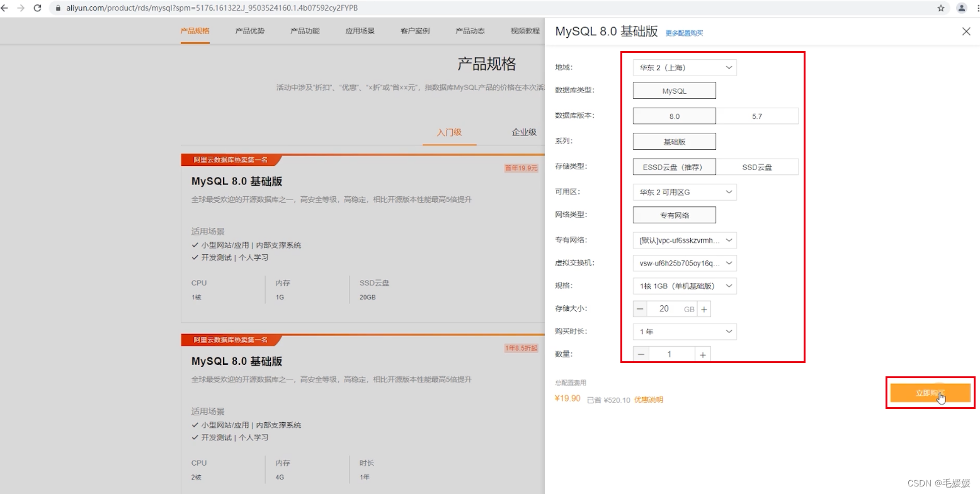Click the browser forward arrow
Screen dimensions: 980x494
coord(21,8)
